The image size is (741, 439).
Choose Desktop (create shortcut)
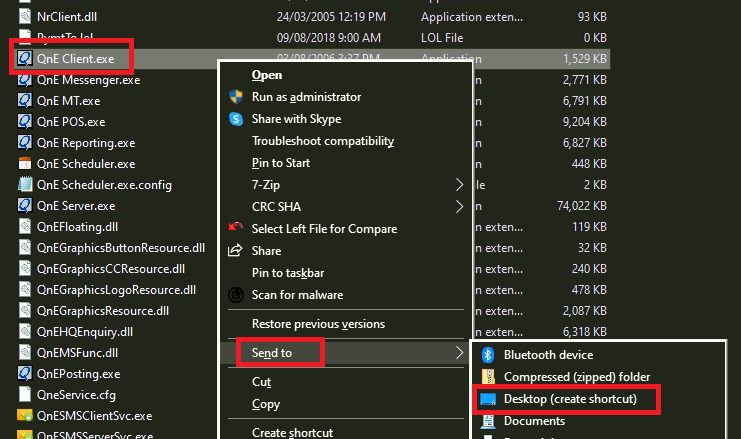pyautogui.click(x=570, y=399)
